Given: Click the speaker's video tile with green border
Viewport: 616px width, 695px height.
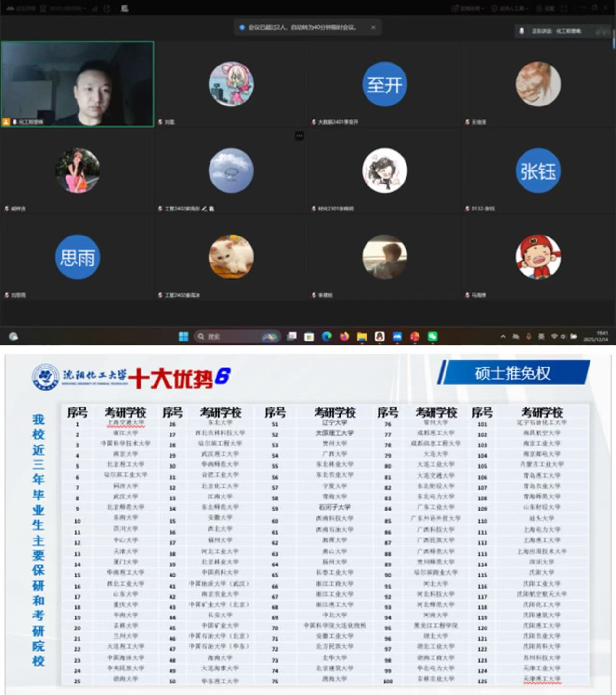Looking at the screenshot, I should 78,84.
